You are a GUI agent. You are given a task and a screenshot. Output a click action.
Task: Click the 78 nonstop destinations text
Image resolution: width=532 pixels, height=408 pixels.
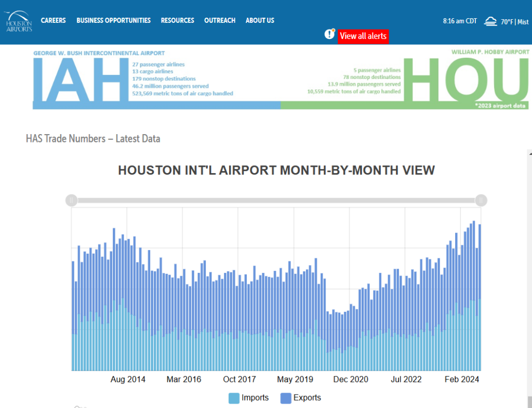pyautogui.click(x=372, y=77)
